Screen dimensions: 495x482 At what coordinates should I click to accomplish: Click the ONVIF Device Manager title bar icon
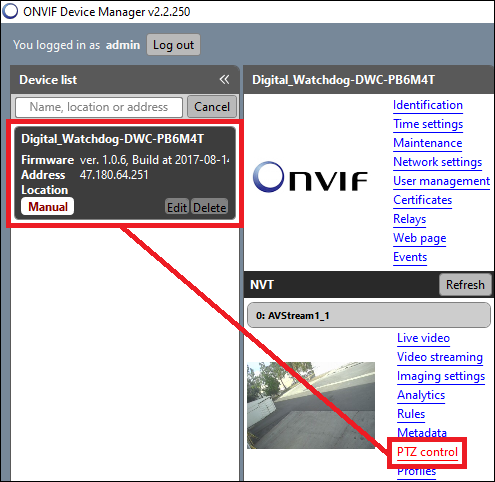tap(10, 11)
